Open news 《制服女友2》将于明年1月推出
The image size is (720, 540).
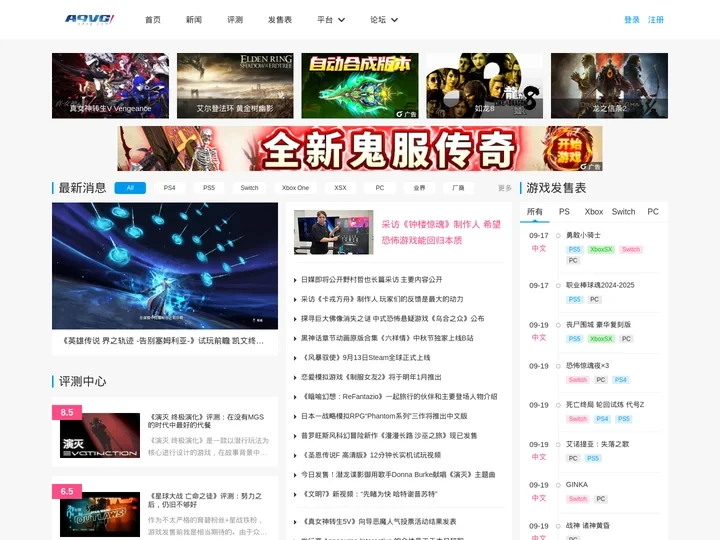[371, 377]
